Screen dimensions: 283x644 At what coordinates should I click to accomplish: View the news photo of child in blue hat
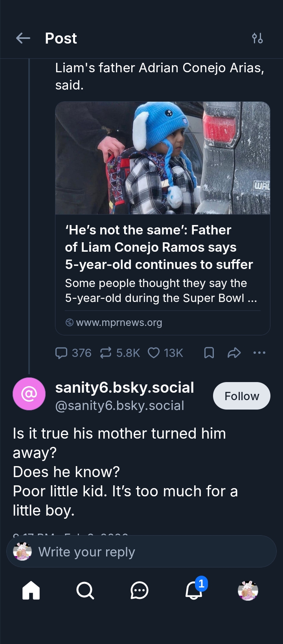click(x=162, y=158)
